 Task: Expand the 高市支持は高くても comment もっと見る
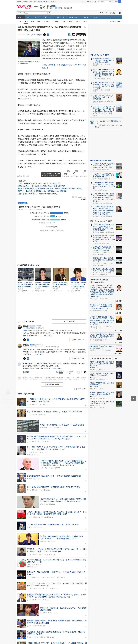coord(57,368)
